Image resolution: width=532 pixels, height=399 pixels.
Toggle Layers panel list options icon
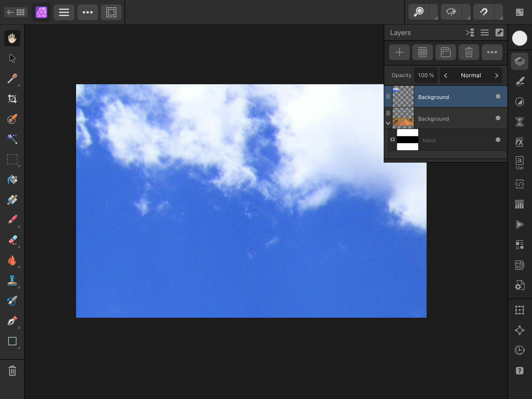485,33
